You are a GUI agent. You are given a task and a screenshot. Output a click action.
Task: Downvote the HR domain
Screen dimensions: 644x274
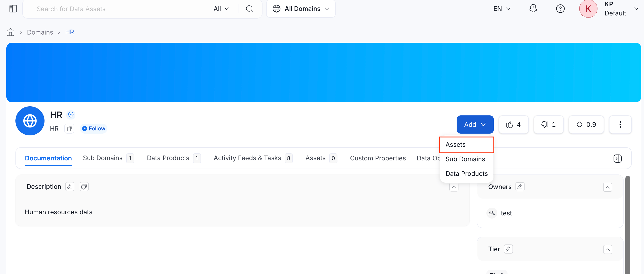tap(548, 125)
